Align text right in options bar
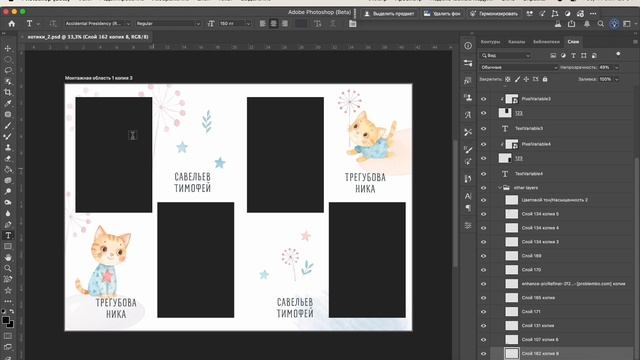The height and width of the screenshot is (360, 640). pyautogui.click(x=284, y=24)
